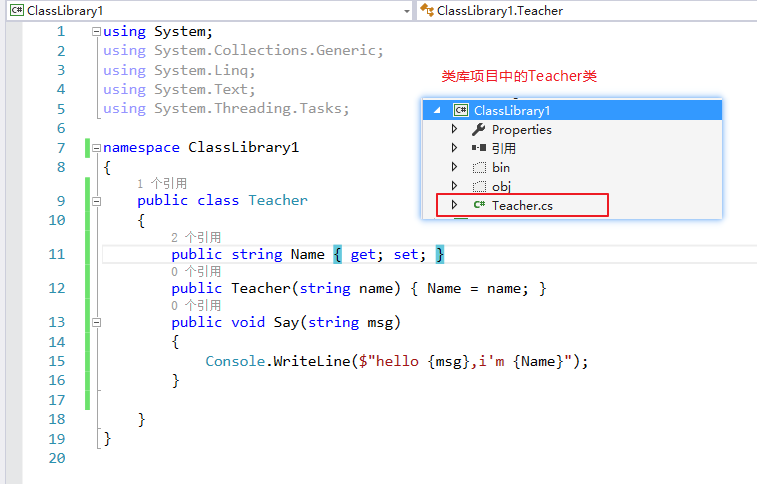Click the C# project icon beside ClassLibrary1 node
The width and height of the screenshot is (757, 484).
[461, 111]
